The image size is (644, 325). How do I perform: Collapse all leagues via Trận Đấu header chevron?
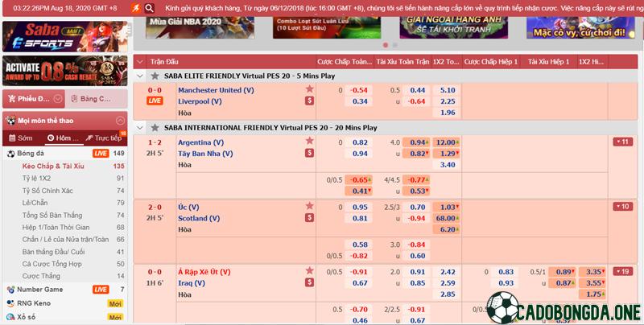(x=140, y=62)
